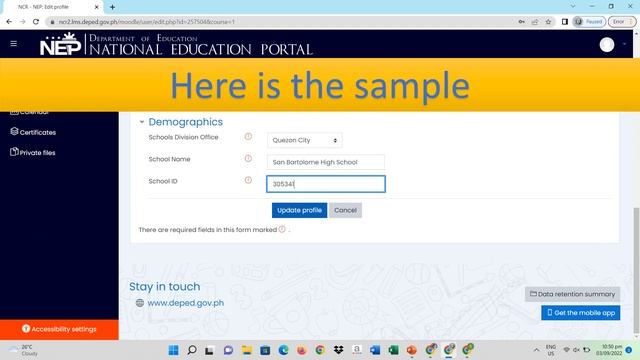Click the required icon beside School ID
This screenshot has height=360, width=640.
pos(248,180)
